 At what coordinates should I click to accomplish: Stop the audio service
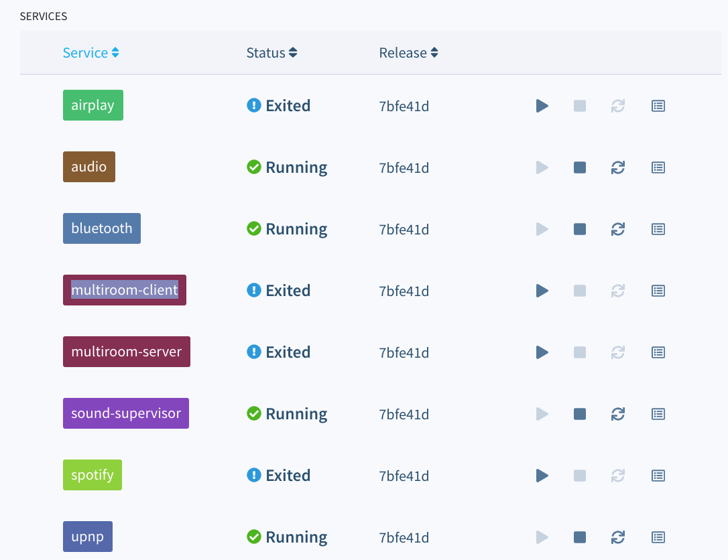pos(579,167)
